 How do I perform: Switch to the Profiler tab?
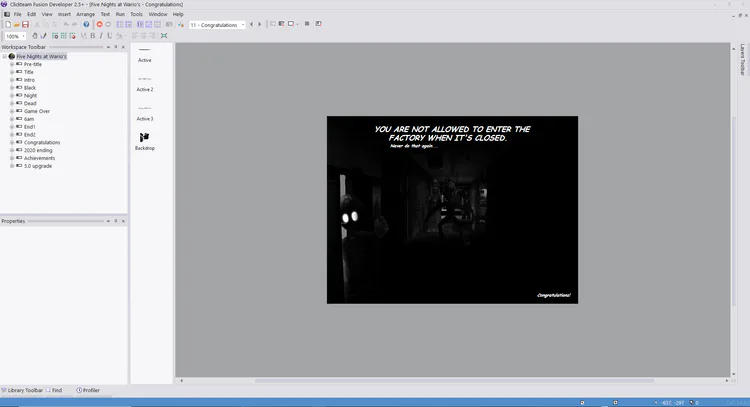point(88,390)
